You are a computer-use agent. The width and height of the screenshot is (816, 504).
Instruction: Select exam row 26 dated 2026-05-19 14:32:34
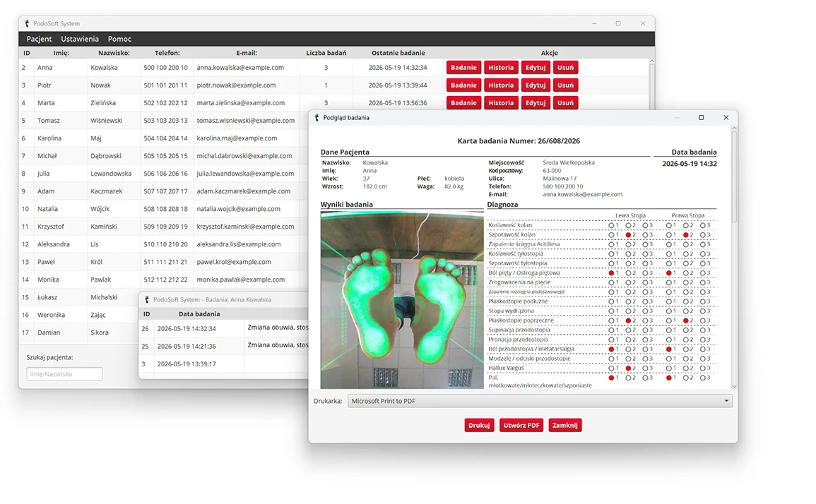(x=224, y=329)
